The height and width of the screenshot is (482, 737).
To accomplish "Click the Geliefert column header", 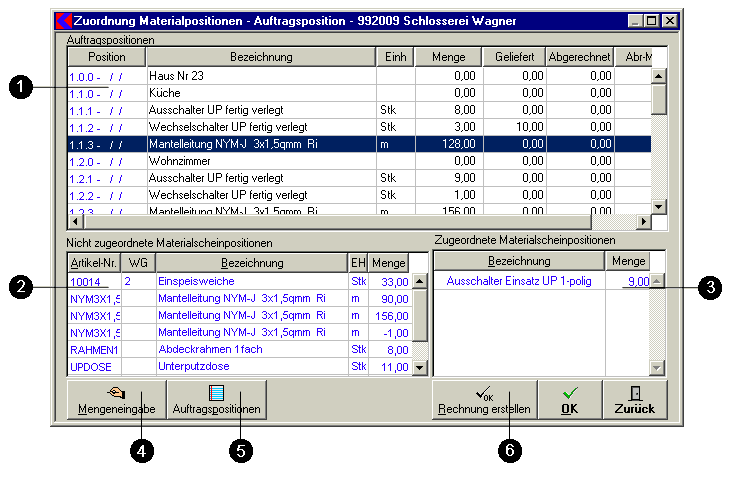I will (x=518, y=58).
